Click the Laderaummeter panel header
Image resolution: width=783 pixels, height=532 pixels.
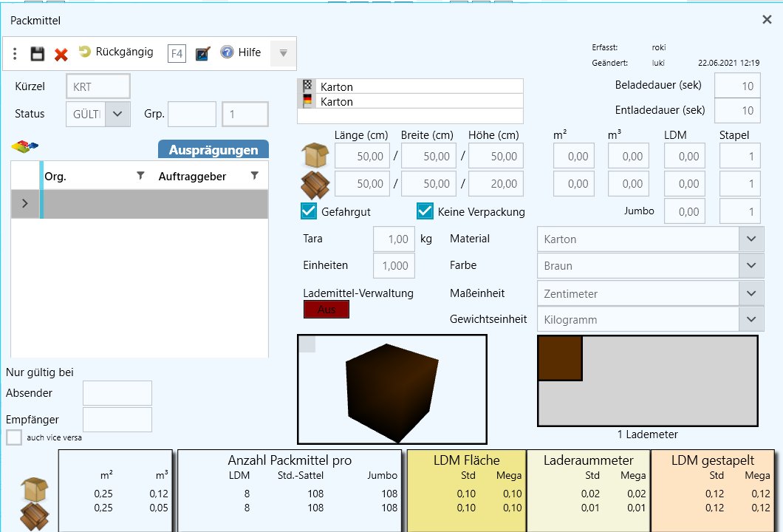tap(588, 460)
